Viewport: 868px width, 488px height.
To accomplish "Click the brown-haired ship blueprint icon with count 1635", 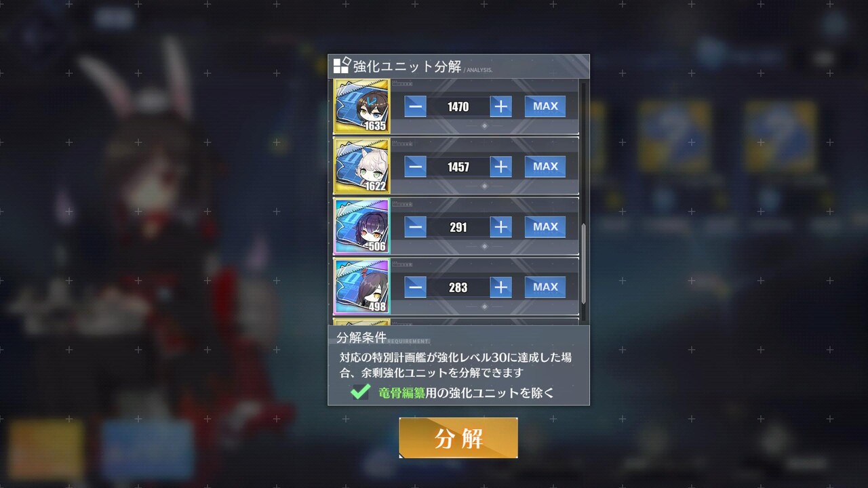I will (x=362, y=106).
